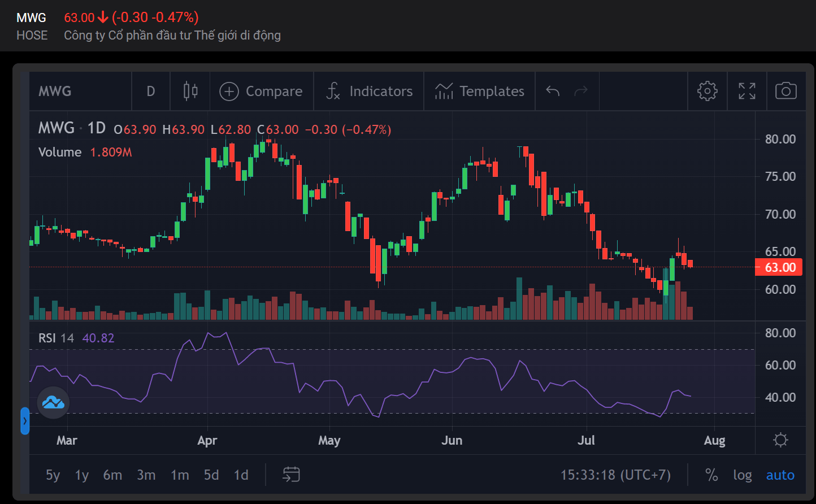
Task: Select the Volume indicator legend
Action: [60, 152]
